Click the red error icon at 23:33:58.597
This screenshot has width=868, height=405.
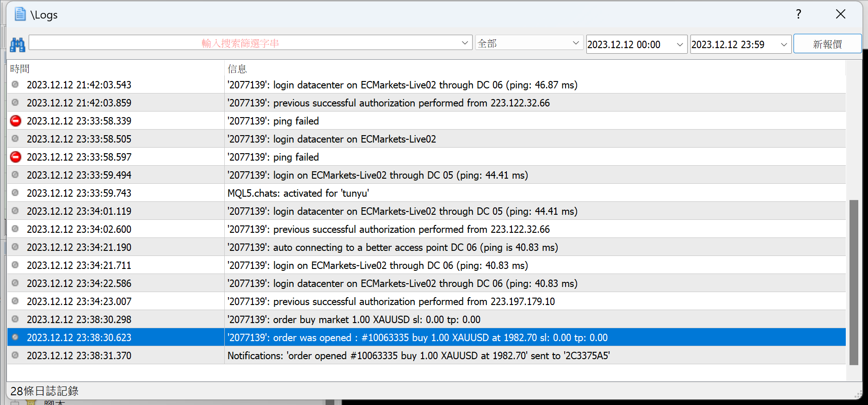(16, 157)
